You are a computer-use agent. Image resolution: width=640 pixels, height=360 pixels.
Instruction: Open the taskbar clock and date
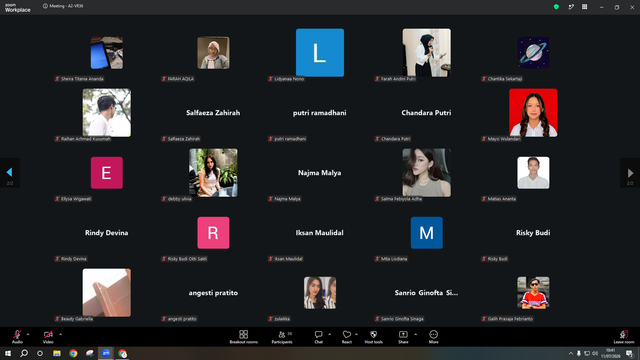point(611,353)
